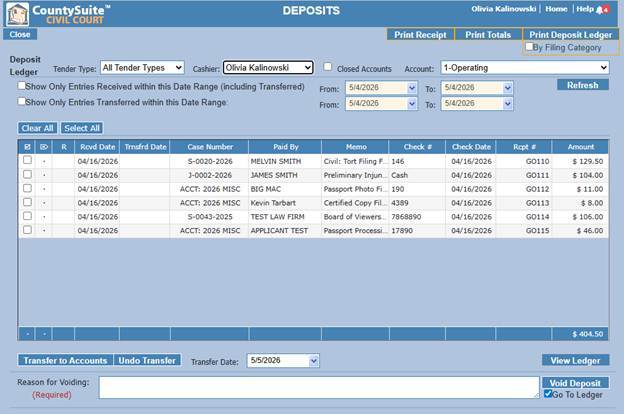The width and height of the screenshot is (624, 414).
Task: Open the Tender Type dropdown
Action: point(142,68)
